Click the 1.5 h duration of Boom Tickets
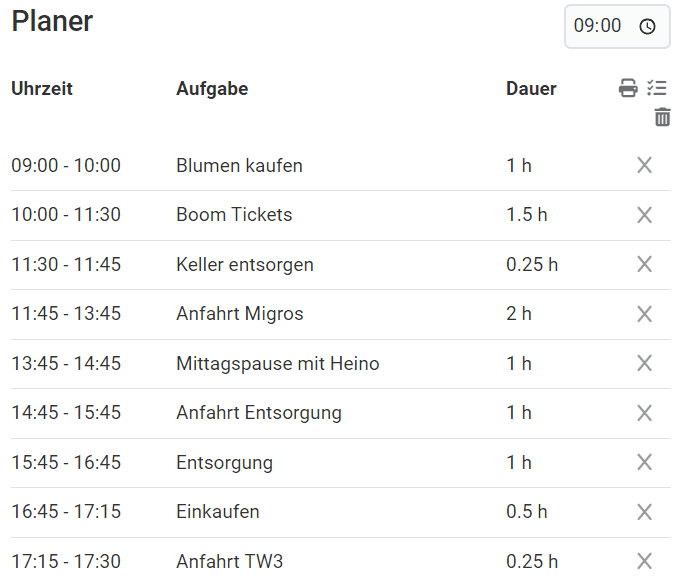The width and height of the screenshot is (696, 586). point(526,215)
